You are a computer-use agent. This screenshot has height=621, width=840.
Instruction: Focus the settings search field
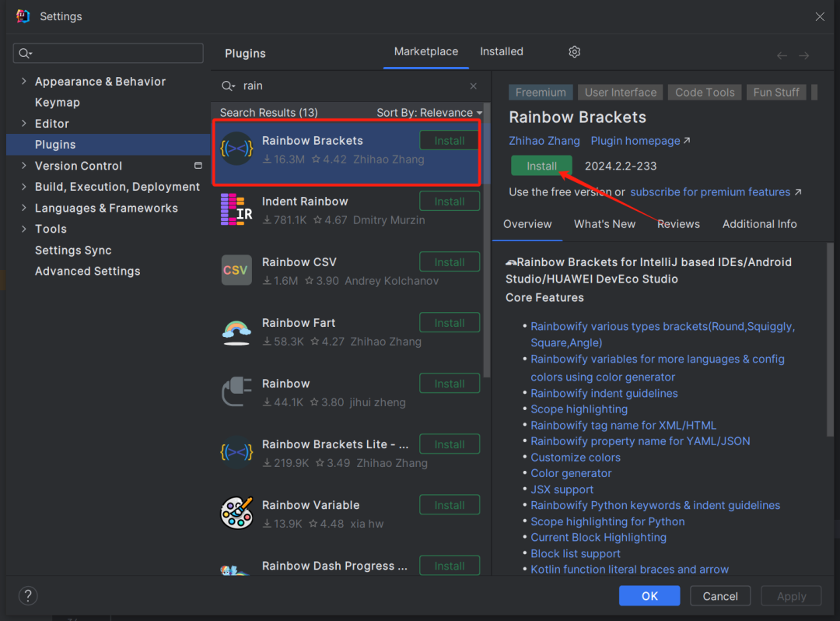click(x=108, y=53)
